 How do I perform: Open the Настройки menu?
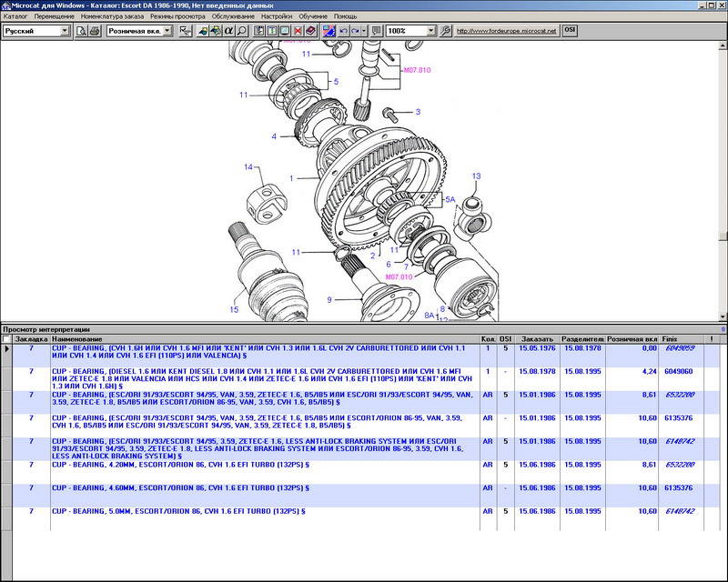click(x=277, y=16)
